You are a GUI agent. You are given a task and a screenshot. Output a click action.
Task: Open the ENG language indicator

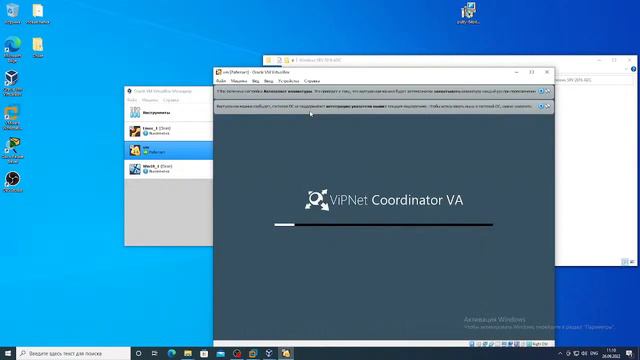pyautogui.click(x=594, y=353)
